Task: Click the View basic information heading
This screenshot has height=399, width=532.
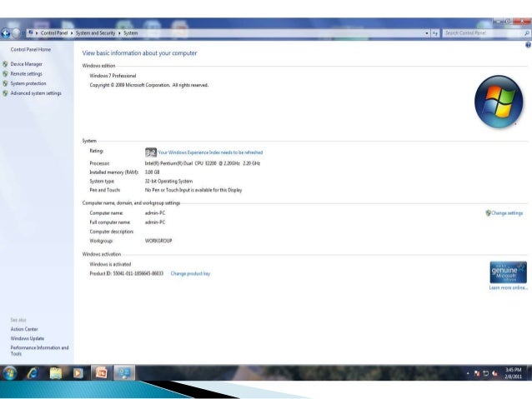Action: 139,53
